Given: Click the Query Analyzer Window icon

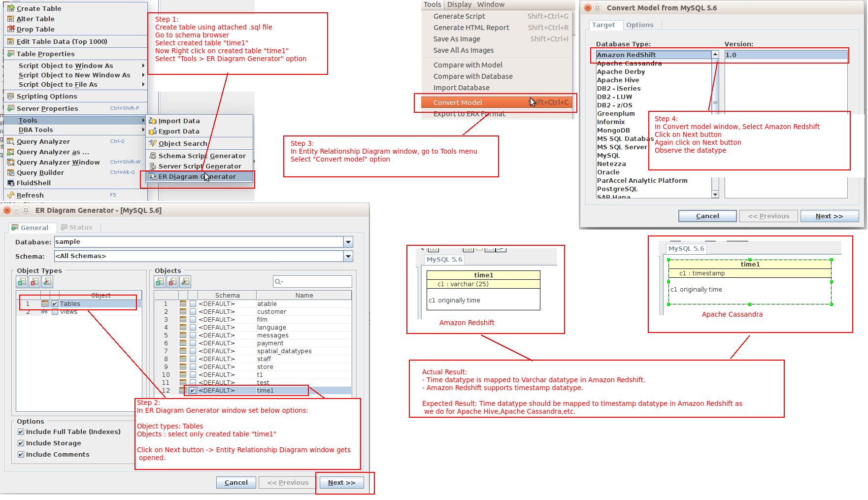Looking at the screenshot, I should pos(11,162).
